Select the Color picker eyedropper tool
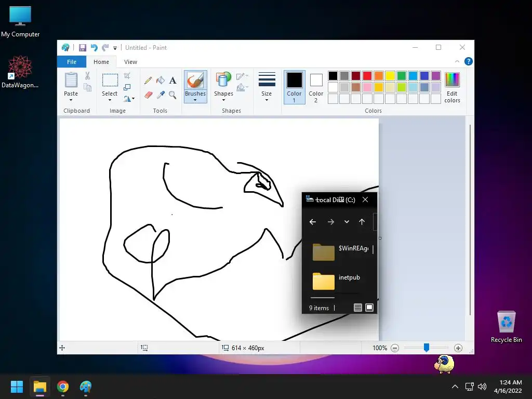532x399 pixels. (161, 95)
